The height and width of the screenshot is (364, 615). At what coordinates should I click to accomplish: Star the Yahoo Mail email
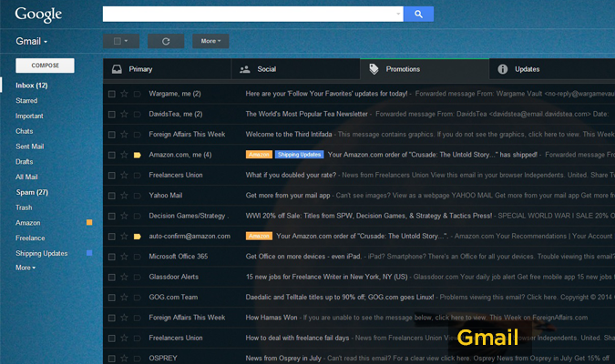point(124,196)
